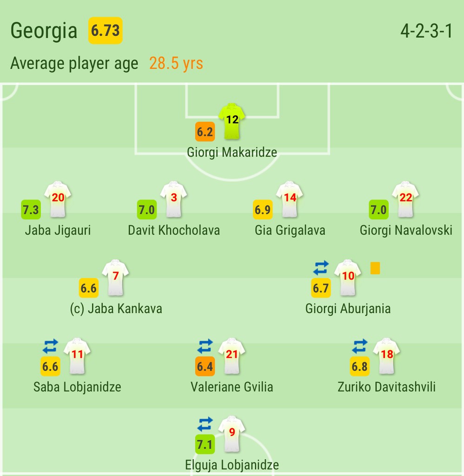Click substitution arrows next to Giorgi Aburjania

321,268
